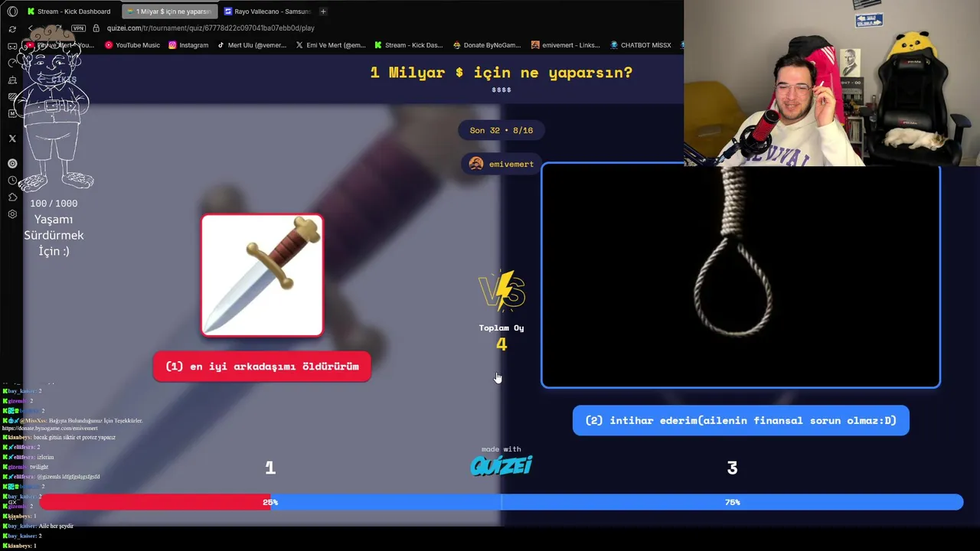This screenshot has width=980, height=551.
Task: Click the blue 75% vote bar
Action: point(617,502)
